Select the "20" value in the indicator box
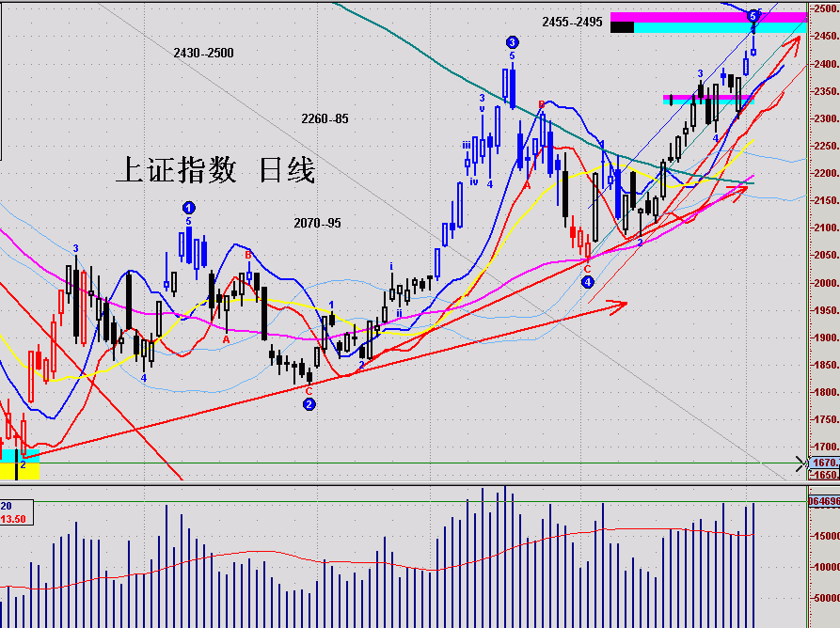 (7, 506)
